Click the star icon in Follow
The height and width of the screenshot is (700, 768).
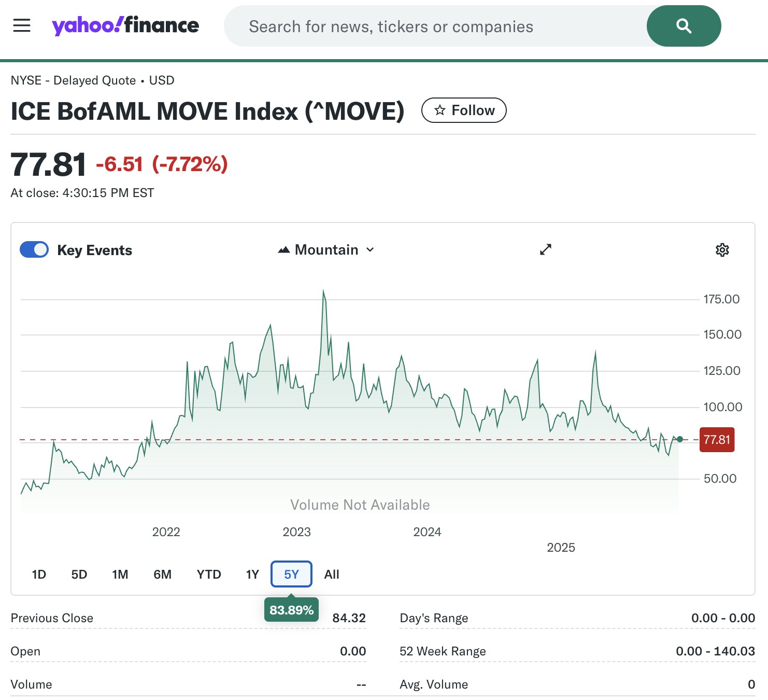pyautogui.click(x=440, y=110)
